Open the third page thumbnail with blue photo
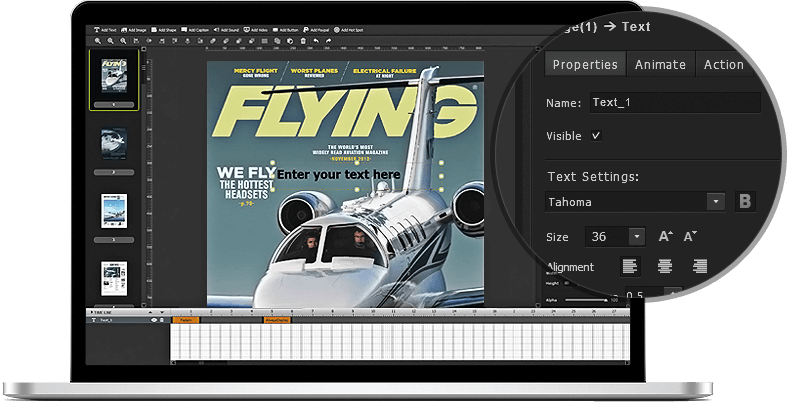This screenshot has width=787, height=402. [x=114, y=211]
